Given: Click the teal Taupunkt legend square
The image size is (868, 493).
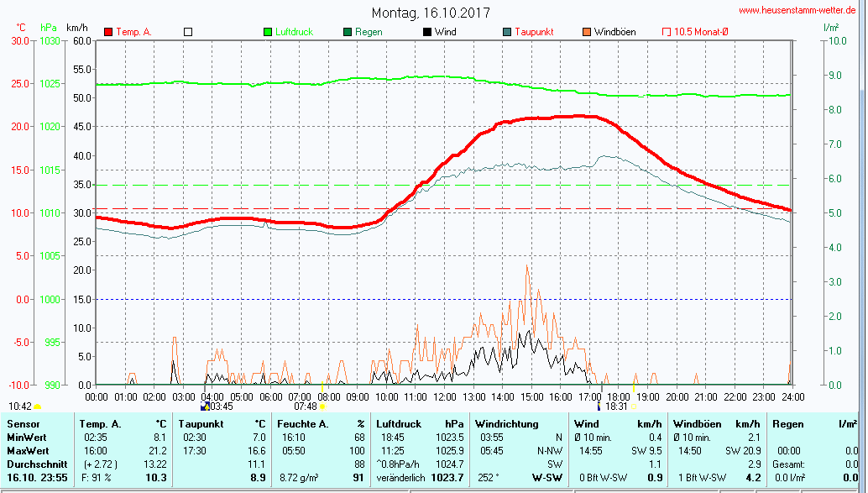Looking at the screenshot, I should coord(507,32).
